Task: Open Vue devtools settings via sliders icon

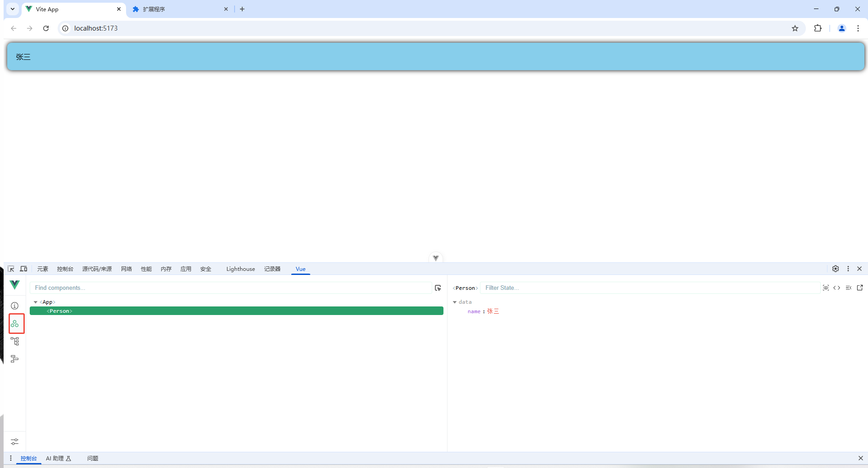Action: pyautogui.click(x=15, y=442)
